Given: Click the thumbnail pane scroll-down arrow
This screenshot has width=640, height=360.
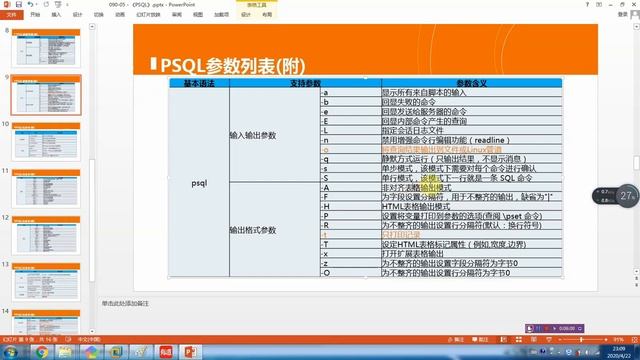Looking at the screenshot, I should click(x=92, y=331).
